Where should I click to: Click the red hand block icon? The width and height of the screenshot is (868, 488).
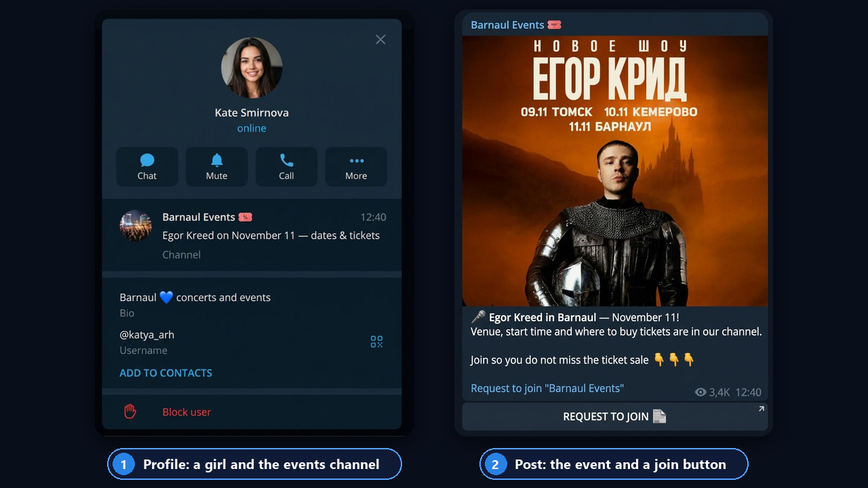(x=130, y=411)
